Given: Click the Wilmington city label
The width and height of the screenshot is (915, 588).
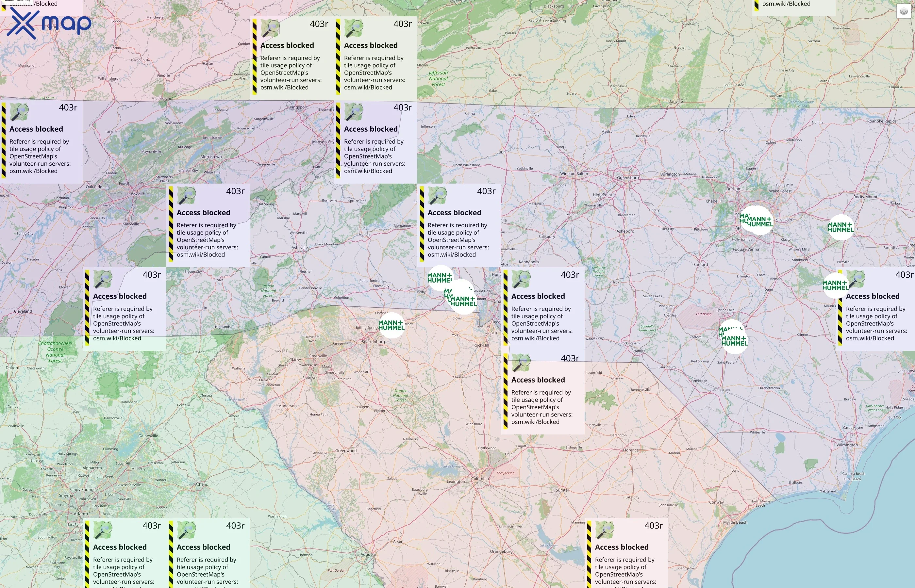Looking at the screenshot, I should (x=847, y=445).
